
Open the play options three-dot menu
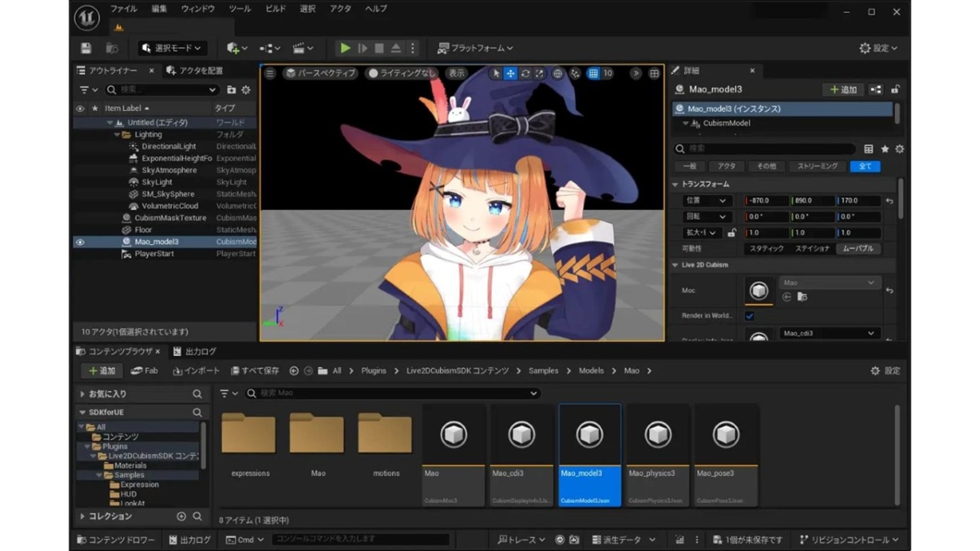click(412, 48)
